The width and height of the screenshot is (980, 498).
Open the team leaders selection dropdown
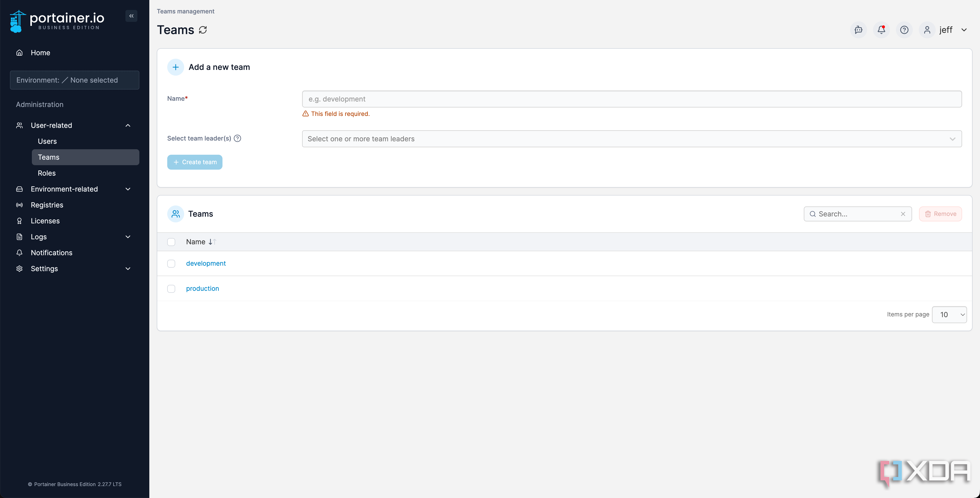point(632,139)
